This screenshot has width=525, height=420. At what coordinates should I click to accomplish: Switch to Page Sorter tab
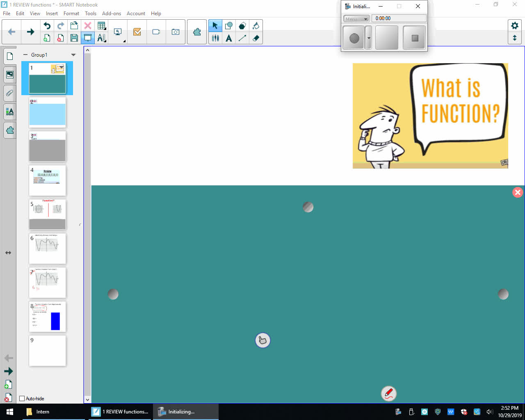[x=10, y=56]
